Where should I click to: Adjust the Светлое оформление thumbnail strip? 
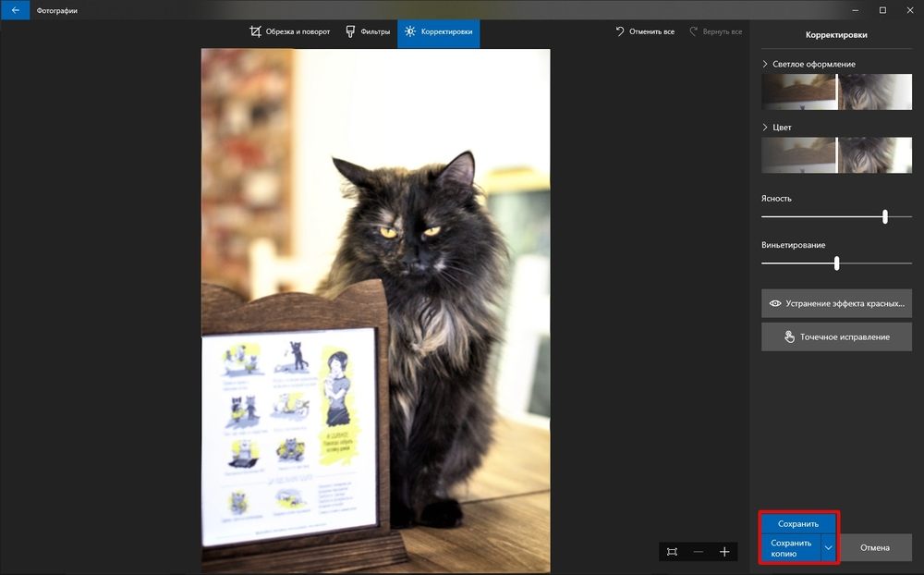point(836,92)
